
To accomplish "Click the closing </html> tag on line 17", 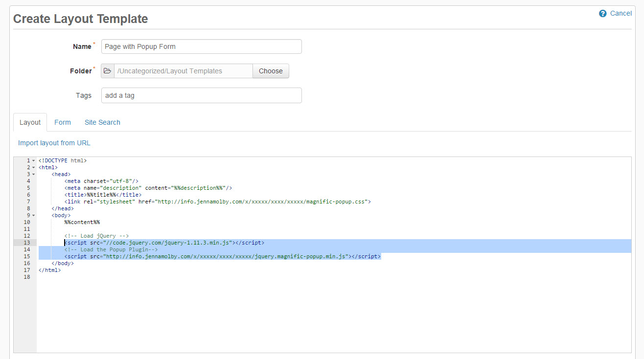I will coord(49,270).
